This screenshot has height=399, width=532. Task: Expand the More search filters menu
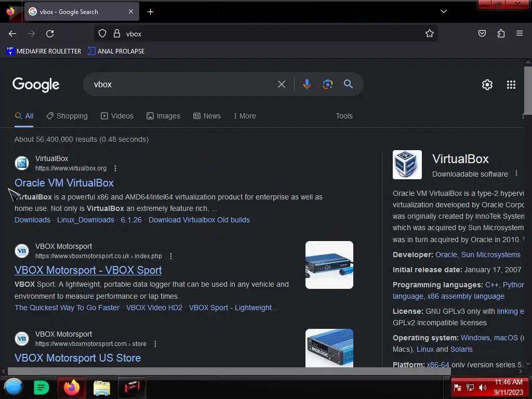(245, 116)
